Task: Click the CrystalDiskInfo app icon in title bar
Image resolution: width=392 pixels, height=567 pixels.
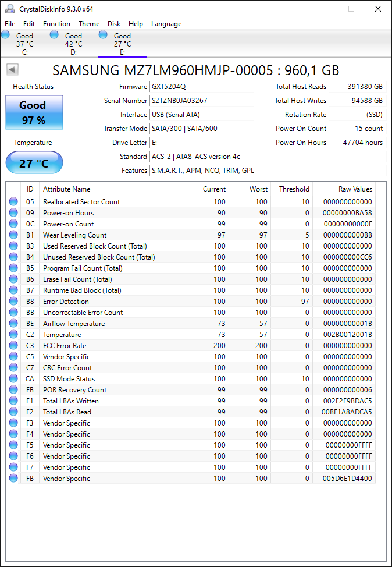Action: point(10,9)
